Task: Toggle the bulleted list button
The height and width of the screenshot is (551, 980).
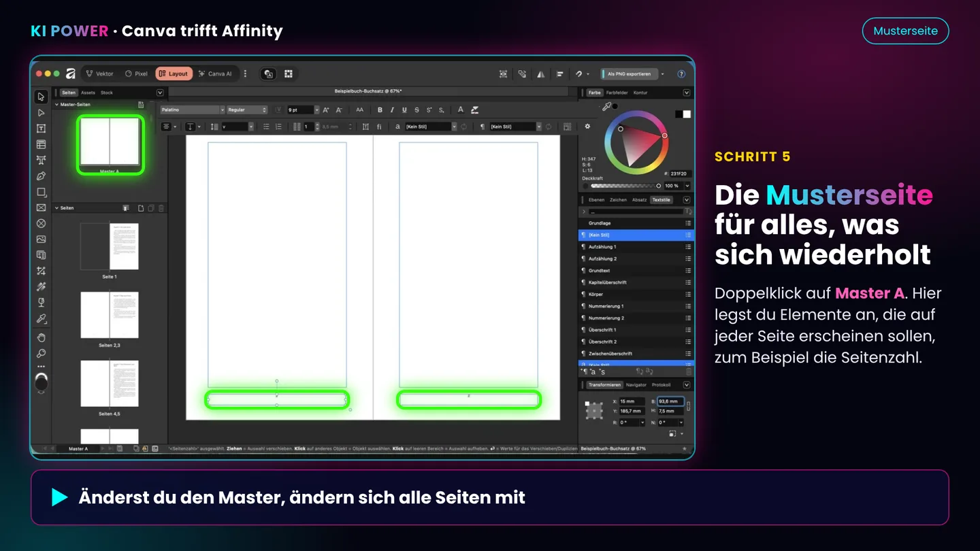Action: 266,127
